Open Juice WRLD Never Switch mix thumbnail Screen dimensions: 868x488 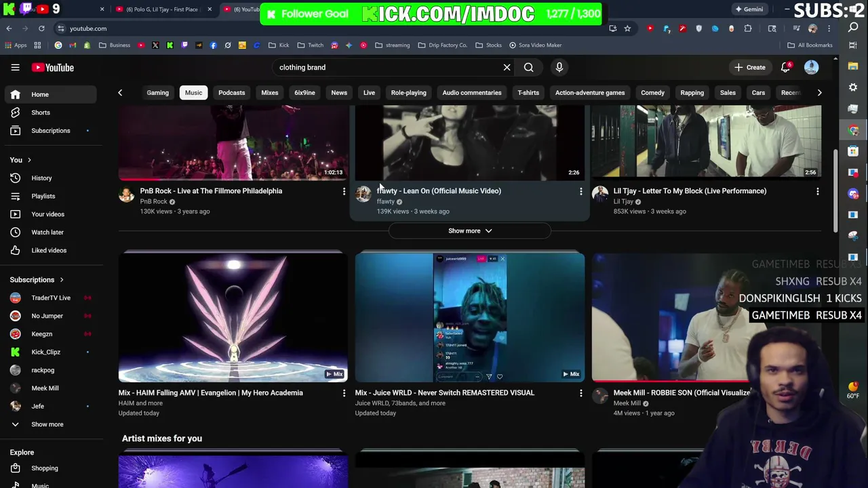pos(469,317)
